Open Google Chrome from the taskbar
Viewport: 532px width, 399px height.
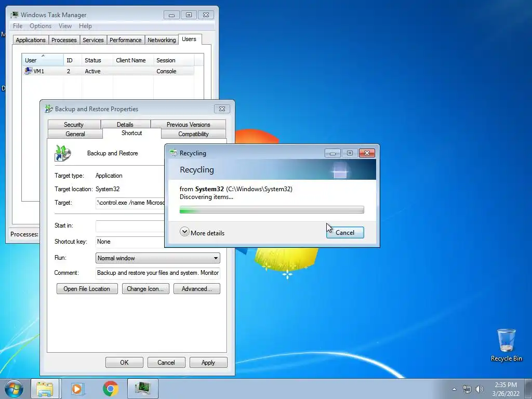111,389
